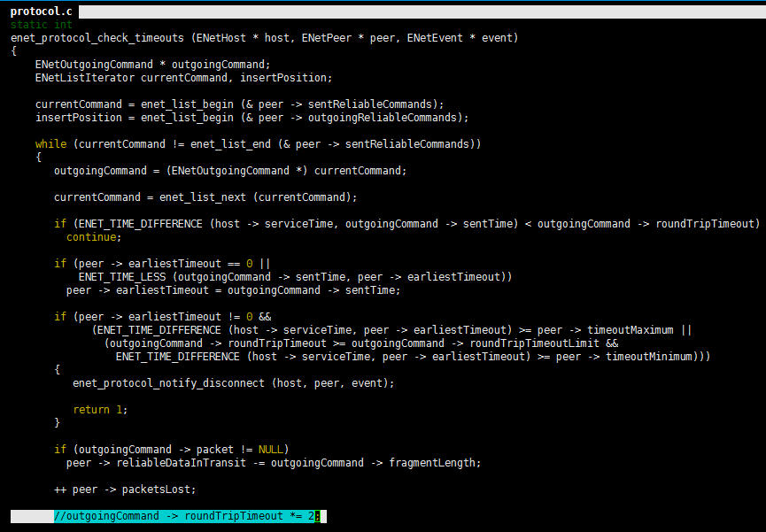This screenshot has width=766, height=532.
Task: Click 'insertPosition = enet_list_begin' assignment line
Action: tap(251, 118)
